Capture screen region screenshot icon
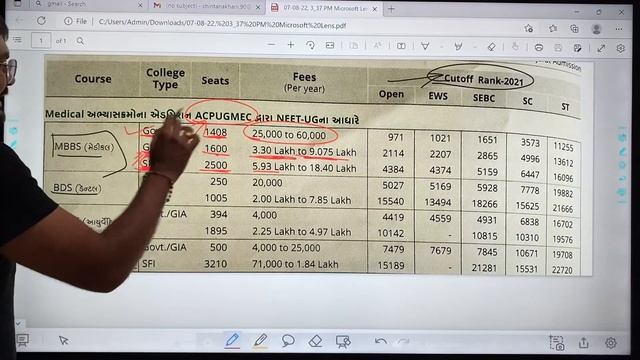This screenshot has height=360, width=640. click(556, 342)
